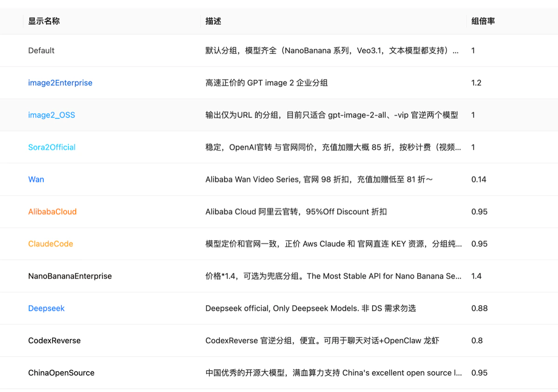Click the 组倍率 column header
This screenshot has height=392, width=558.
click(x=483, y=21)
